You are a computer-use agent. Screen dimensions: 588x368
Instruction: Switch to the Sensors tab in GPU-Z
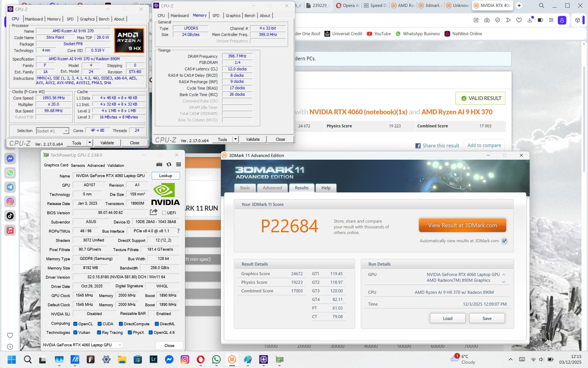tap(78, 165)
